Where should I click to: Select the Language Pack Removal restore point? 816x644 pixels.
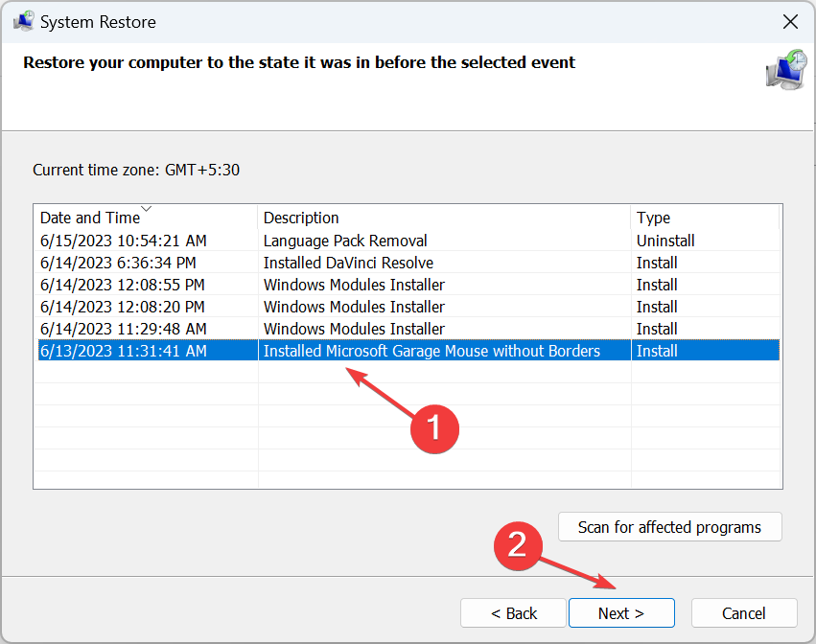coord(345,241)
